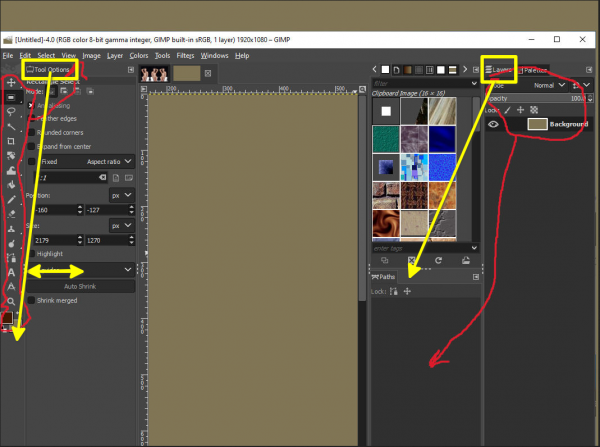Image resolution: width=600 pixels, height=447 pixels.
Task: Select the Text tool
Action: (x=11, y=272)
